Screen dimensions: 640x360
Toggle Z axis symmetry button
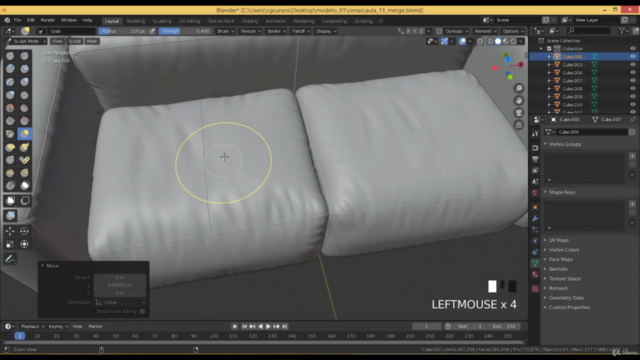pyautogui.click(x=421, y=31)
